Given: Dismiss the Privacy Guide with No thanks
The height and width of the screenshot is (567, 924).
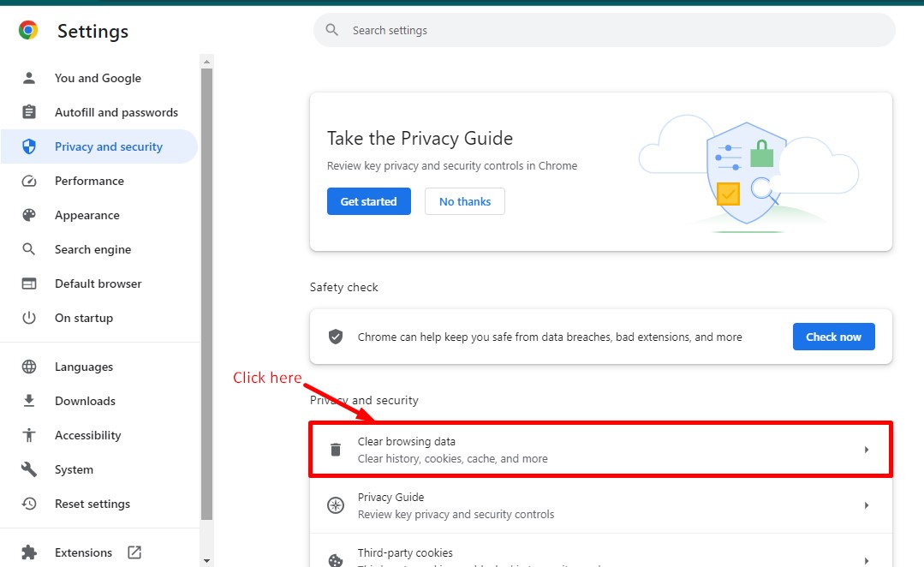Looking at the screenshot, I should (x=465, y=201).
